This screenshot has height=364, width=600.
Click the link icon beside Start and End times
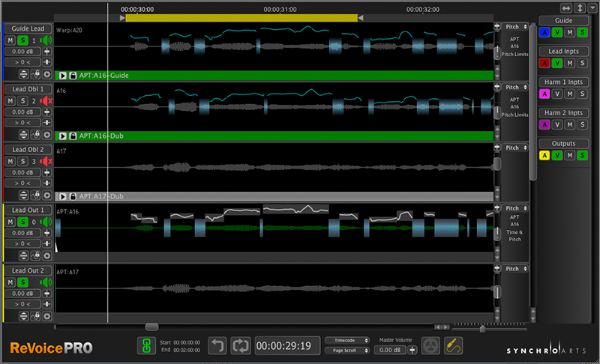coord(145,346)
